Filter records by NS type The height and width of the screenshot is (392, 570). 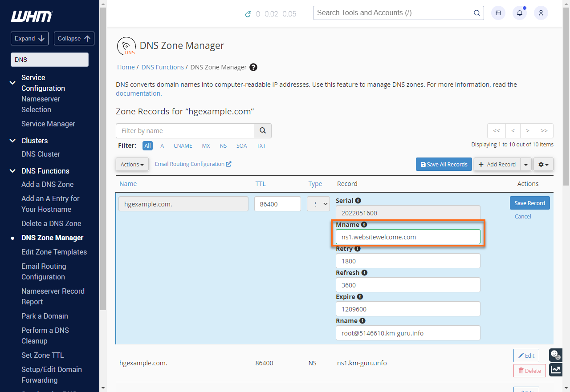coord(223,145)
